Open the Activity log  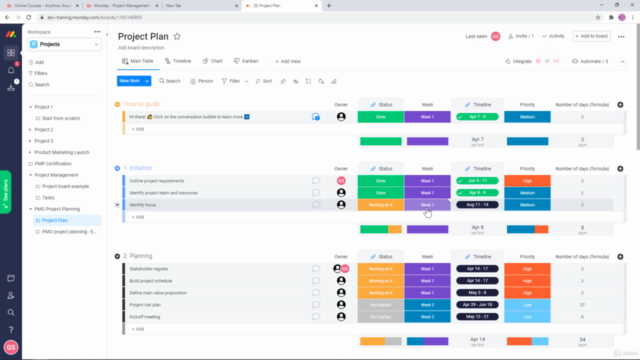(x=553, y=36)
